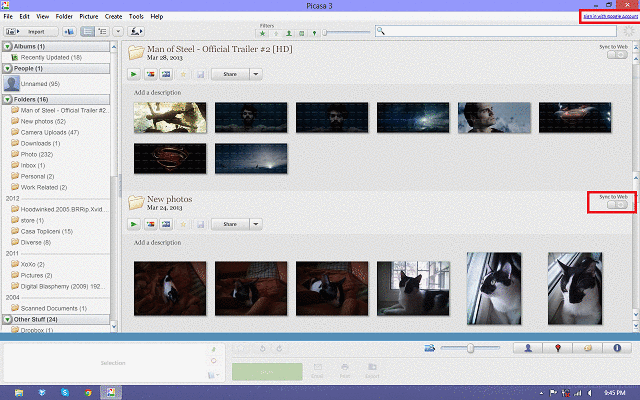Select Work Related folder

pyautogui.click(x=43, y=187)
